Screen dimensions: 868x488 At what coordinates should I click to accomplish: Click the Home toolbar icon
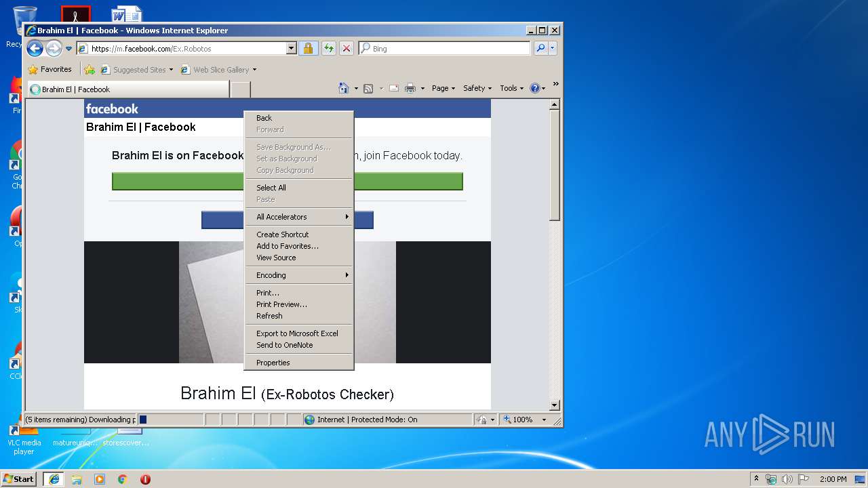tap(343, 88)
